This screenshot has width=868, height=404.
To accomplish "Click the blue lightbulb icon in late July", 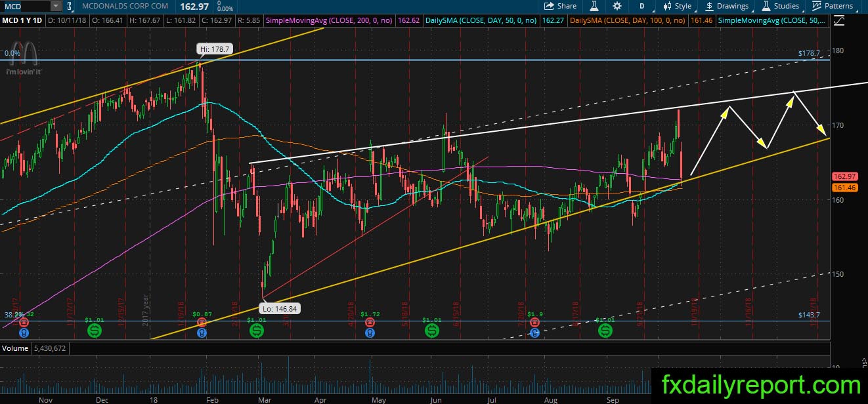I will click(535, 333).
